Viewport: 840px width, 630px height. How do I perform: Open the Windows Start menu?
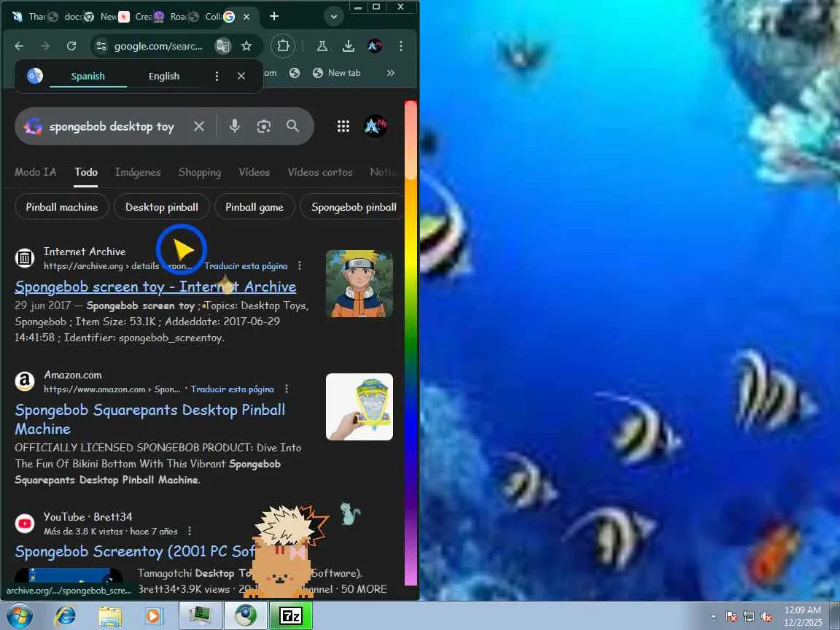(19, 616)
